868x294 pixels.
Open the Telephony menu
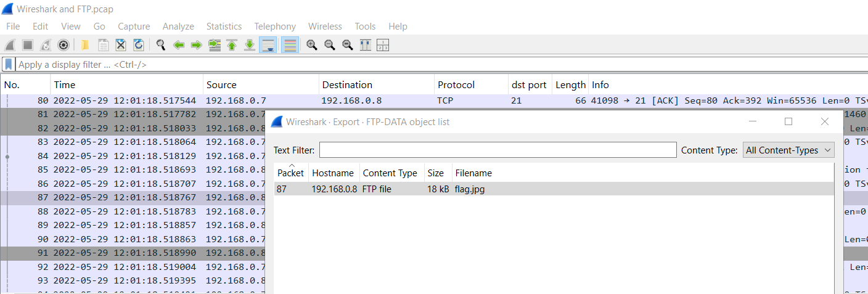pos(275,27)
